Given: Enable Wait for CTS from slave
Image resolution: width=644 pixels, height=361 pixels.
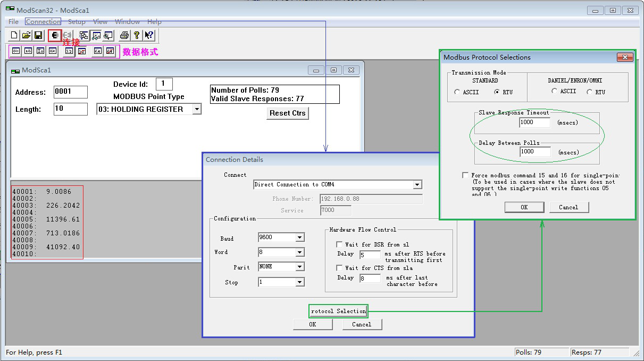Looking at the screenshot, I should pyautogui.click(x=339, y=268).
